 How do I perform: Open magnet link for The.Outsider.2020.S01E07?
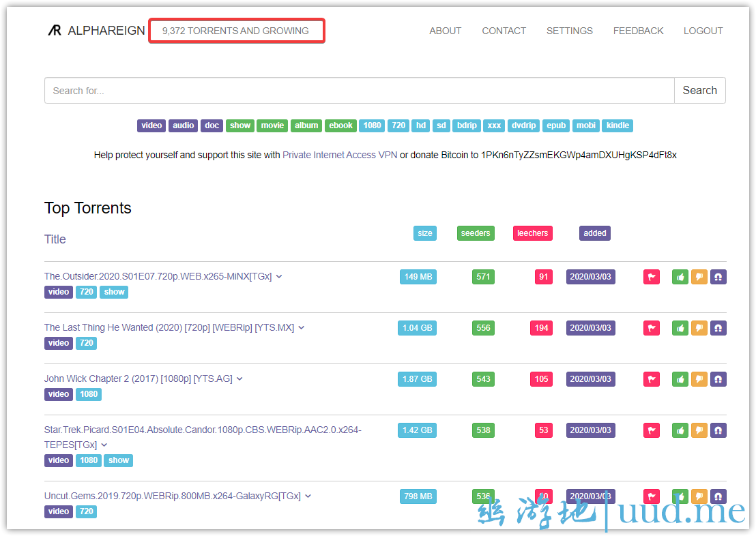(x=718, y=277)
